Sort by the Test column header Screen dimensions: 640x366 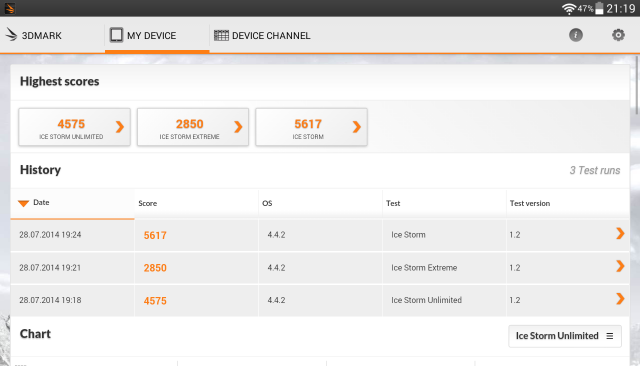click(444, 203)
